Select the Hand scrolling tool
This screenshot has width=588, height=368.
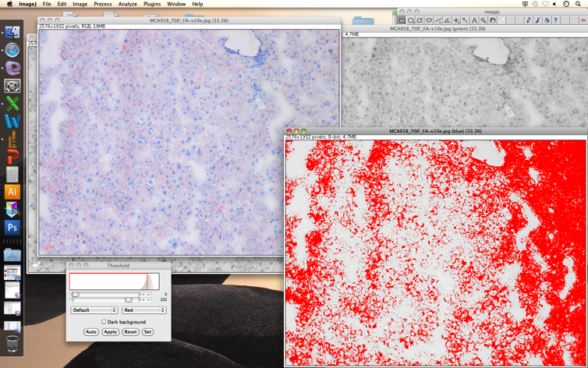[493, 20]
